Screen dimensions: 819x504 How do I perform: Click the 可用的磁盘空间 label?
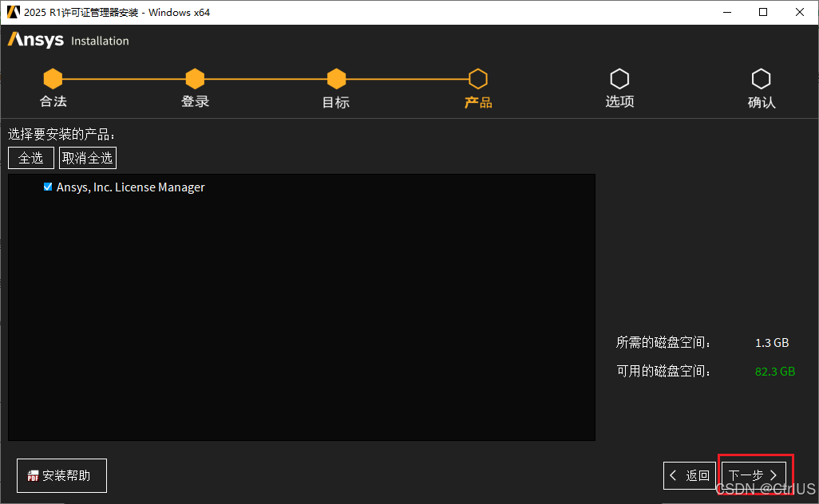click(663, 371)
